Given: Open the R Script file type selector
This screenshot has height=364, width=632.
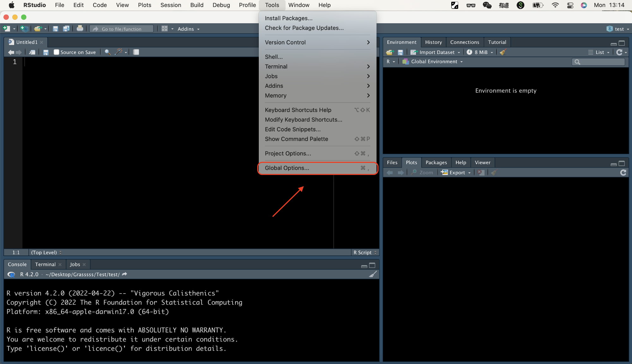Looking at the screenshot, I should click(x=365, y=252).
